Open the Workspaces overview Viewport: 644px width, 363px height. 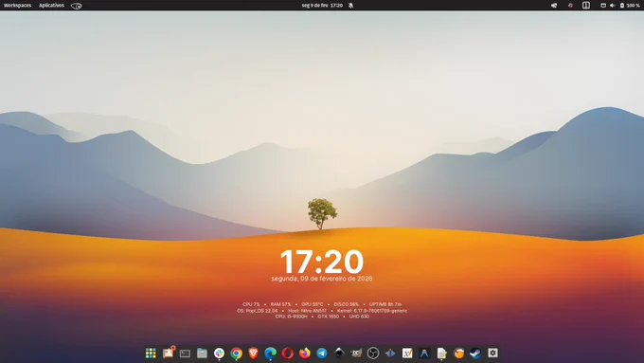point(17,6)
